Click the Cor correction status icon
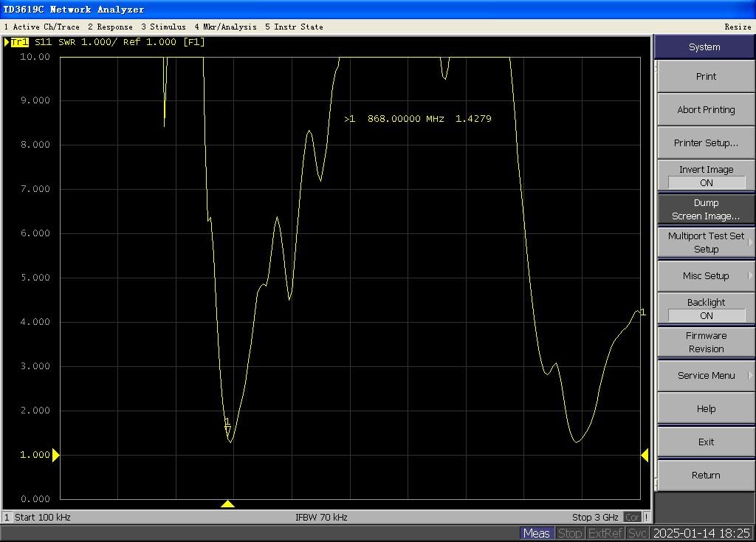This screenshot has width=756, height=542. click(633, 517)
